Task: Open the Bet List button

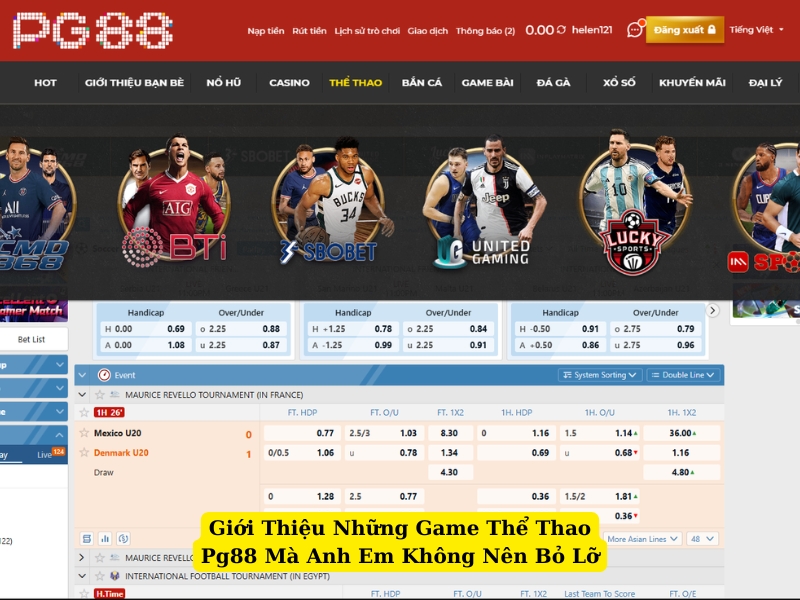Action: tap(32, 339)
